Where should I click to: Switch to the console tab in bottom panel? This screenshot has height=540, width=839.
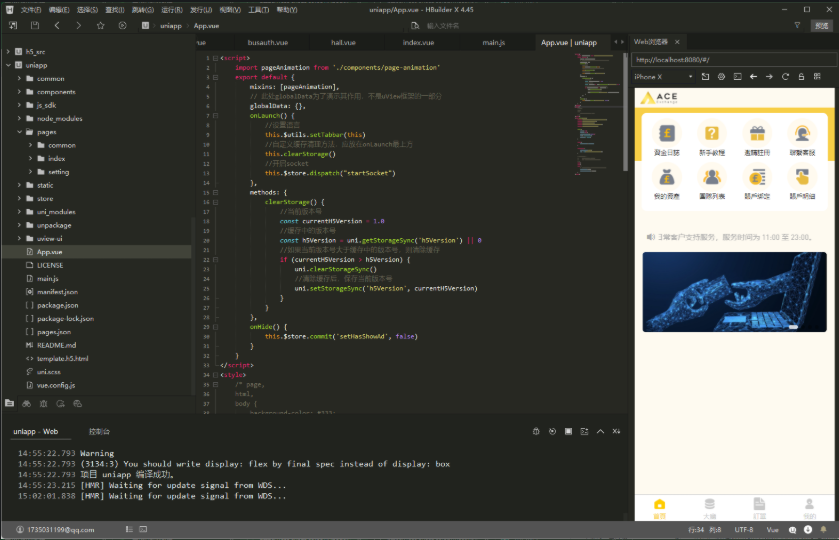pos(99,431)
